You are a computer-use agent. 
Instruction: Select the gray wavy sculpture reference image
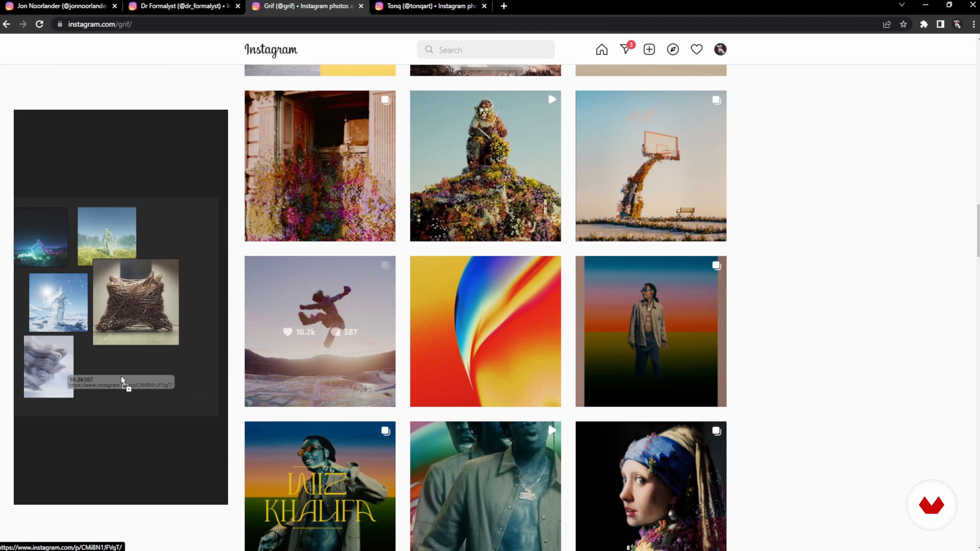[49, 367]
